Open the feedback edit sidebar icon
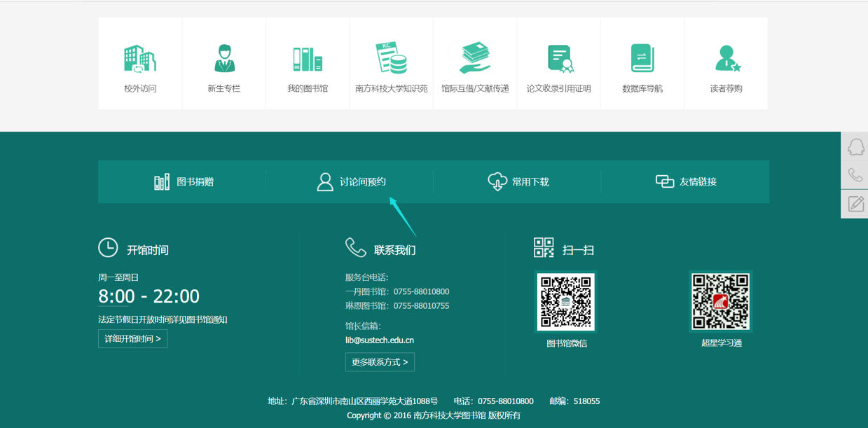The width and height of the screenshot is (868, 428). 855,204
